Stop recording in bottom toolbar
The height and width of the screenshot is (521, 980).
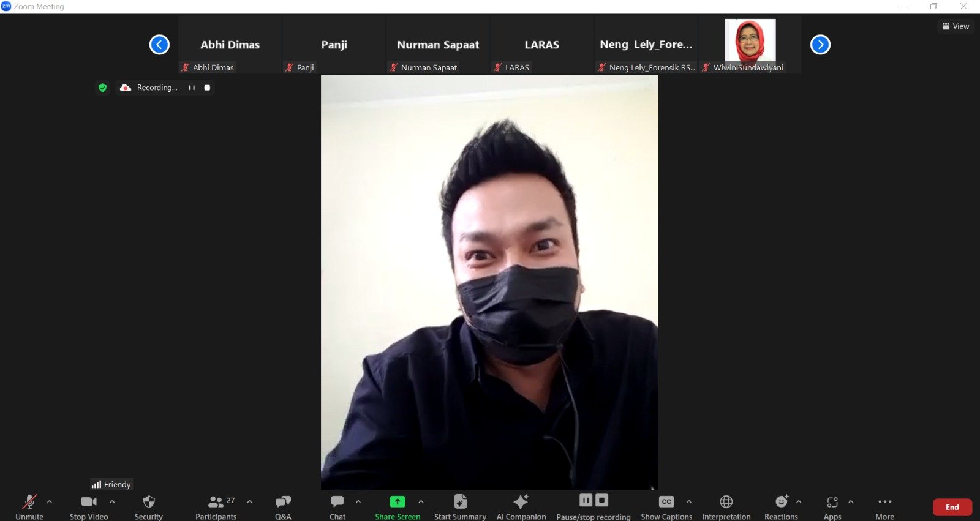[602, 500]
